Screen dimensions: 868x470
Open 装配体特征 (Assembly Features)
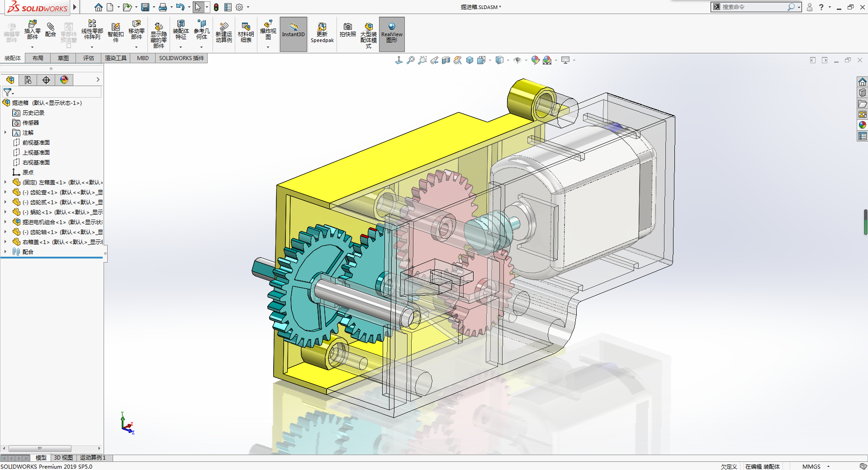181,30
